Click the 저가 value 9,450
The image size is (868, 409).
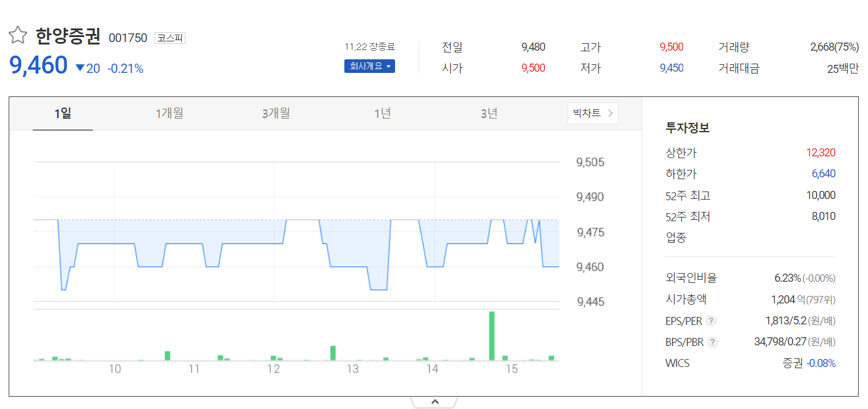(x=671, y=68)
